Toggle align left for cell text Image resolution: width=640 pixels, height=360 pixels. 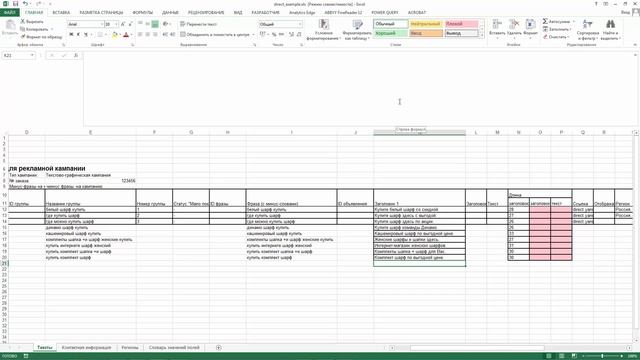[x=140, y=35]
